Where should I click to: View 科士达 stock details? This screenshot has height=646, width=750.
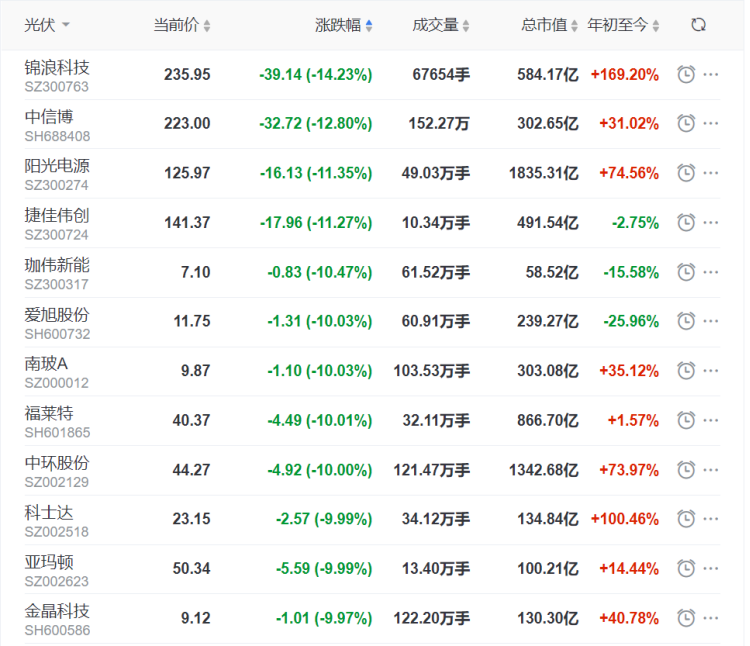click(49, 512)
